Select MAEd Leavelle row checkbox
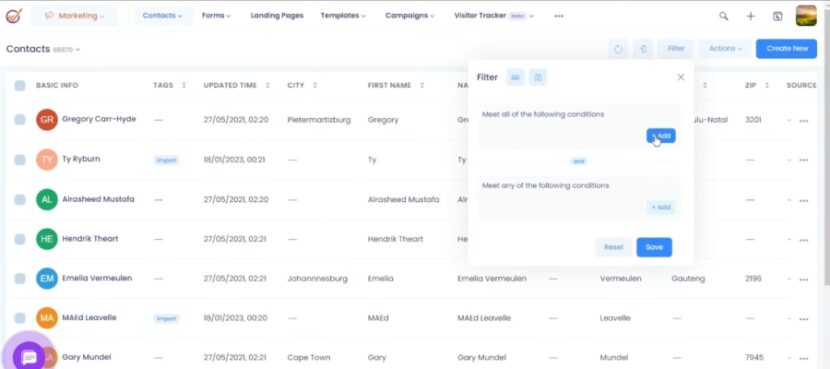830x369 pixels. [x=20, y=318]
